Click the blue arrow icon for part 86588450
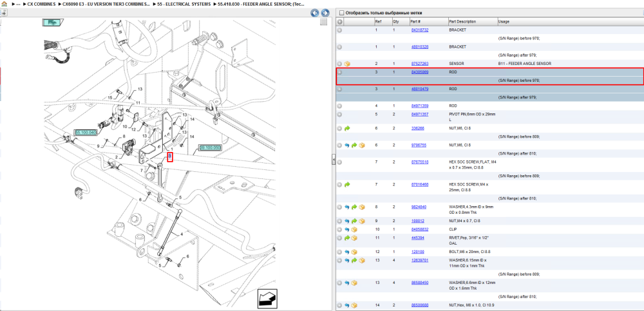 click(x=347, y=283)
